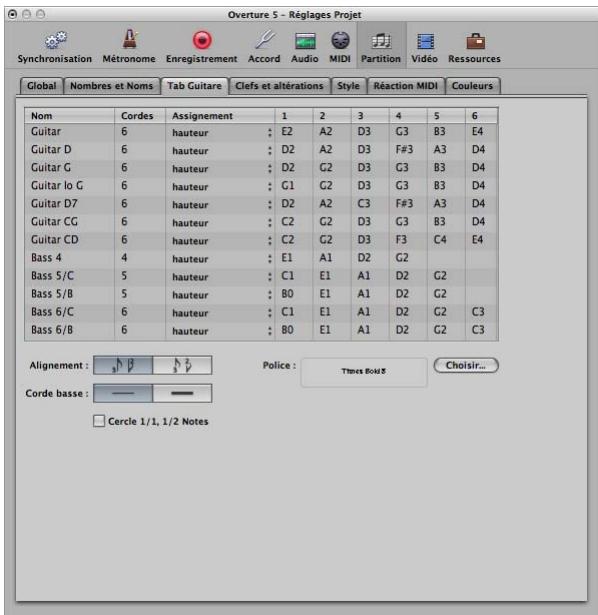Image resolution: width=598 pixels, height=615 pixels.
Task: Switch to the Global tab
Action: tap(42, 86)
